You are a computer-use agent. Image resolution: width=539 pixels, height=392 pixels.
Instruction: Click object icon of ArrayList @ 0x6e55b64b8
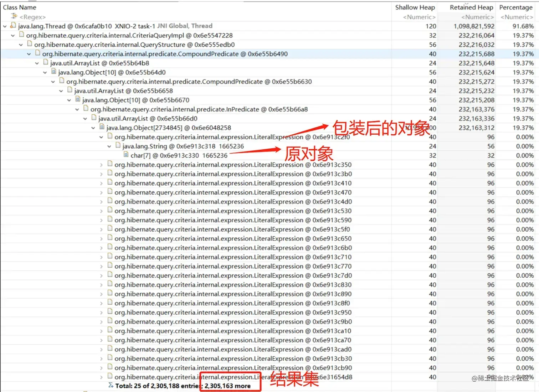pos(46,62)
